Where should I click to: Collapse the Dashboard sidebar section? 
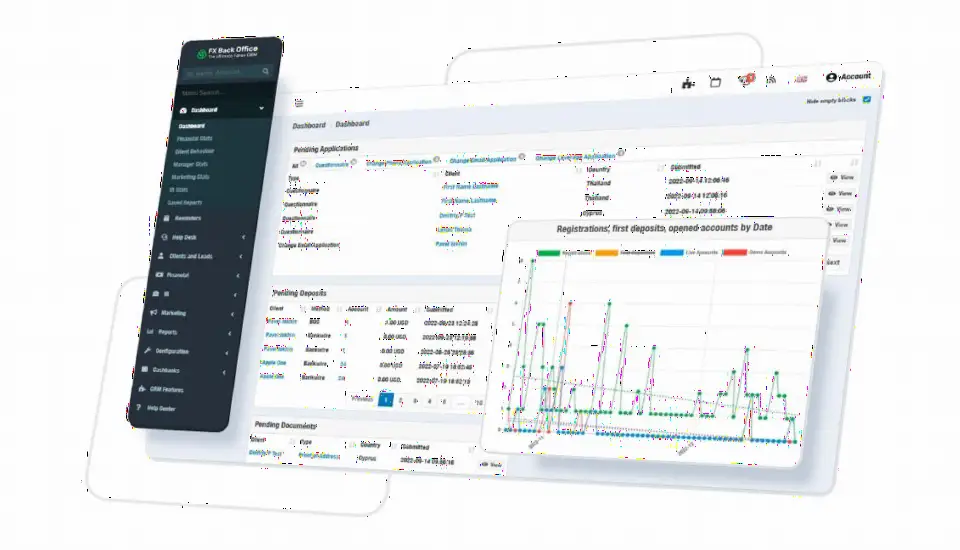(261, 108)
